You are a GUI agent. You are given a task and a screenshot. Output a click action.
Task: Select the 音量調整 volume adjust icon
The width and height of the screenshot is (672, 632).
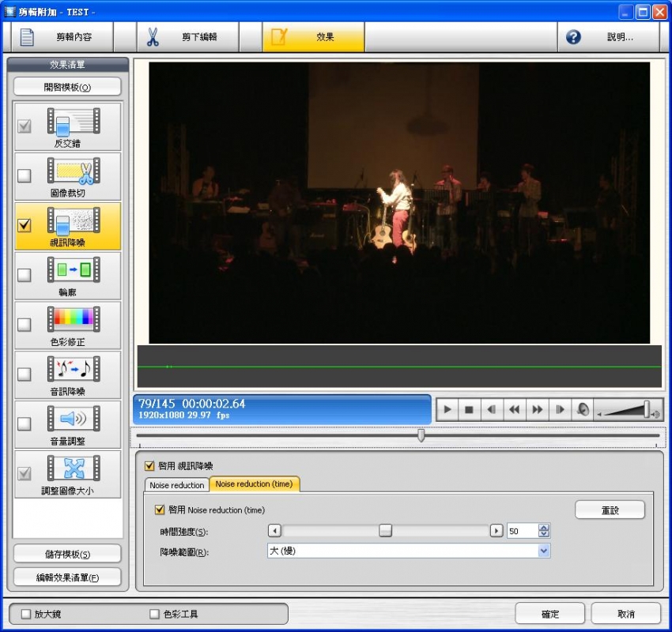point(74,419)
